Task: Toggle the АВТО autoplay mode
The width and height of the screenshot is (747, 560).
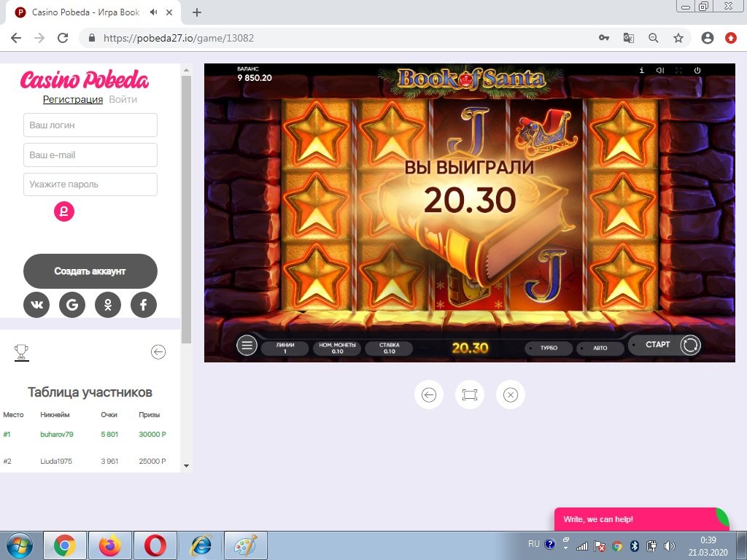Action: (x=599, y=348)
